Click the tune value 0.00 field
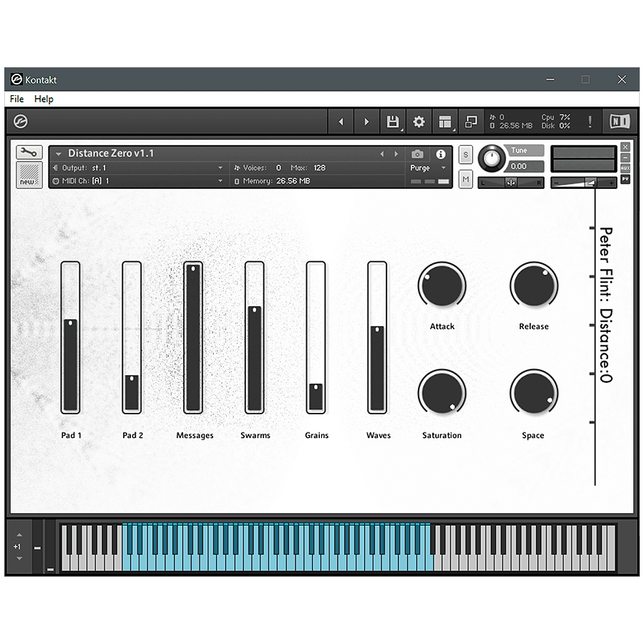This screenshot has width=644, height=644. point(523,166)
